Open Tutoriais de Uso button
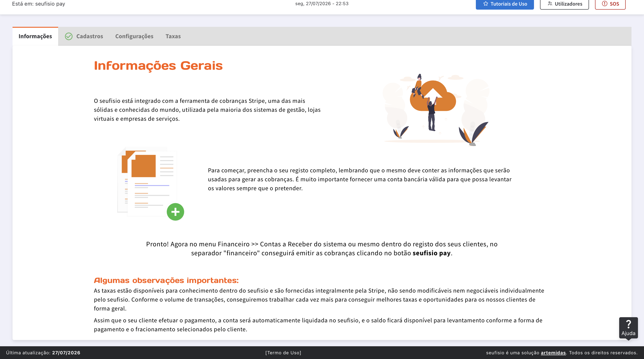Viewport: 644px width, 359px height. (x=504, y=4)
